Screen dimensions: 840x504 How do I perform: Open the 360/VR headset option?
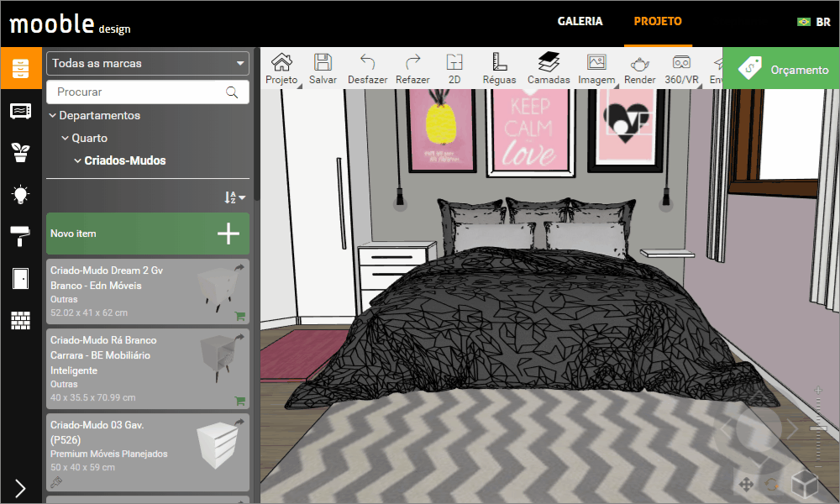tap(681, 69)
